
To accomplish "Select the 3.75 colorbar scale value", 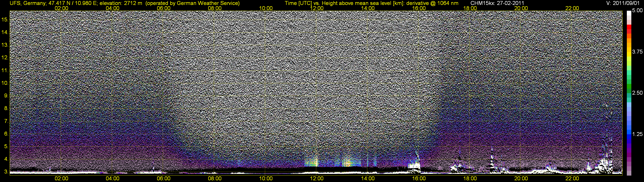I will 637,52.
